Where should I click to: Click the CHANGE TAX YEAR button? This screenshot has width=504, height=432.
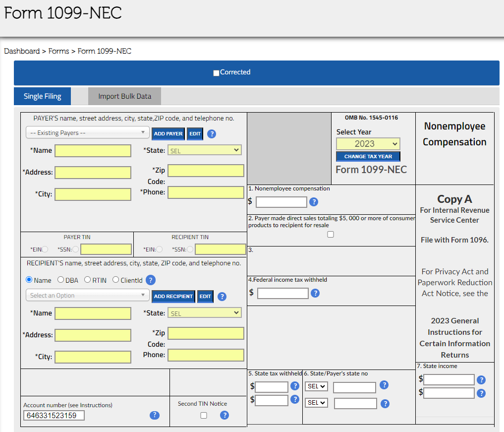point(368,156)
